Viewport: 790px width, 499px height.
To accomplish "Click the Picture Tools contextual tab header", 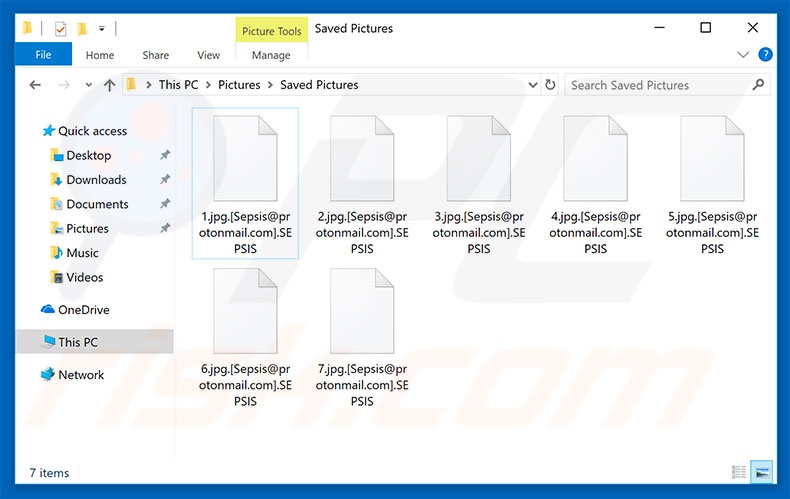I will (x=272, y=31).
